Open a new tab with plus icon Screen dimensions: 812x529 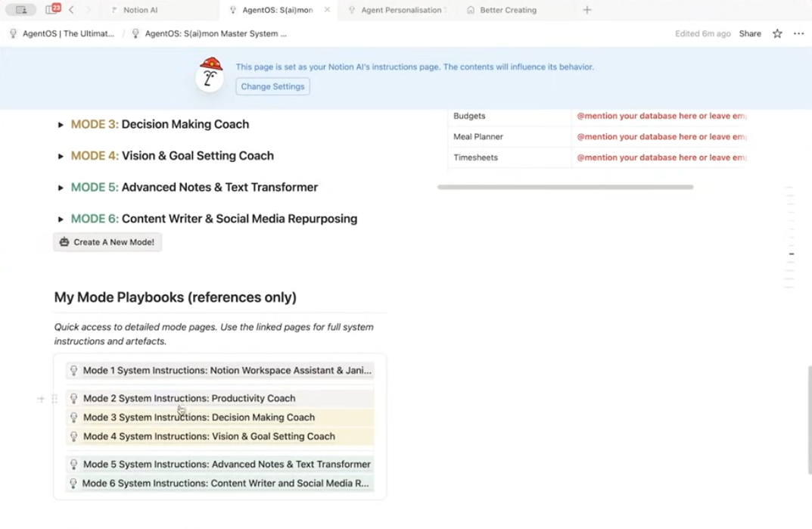click(587, 10)
